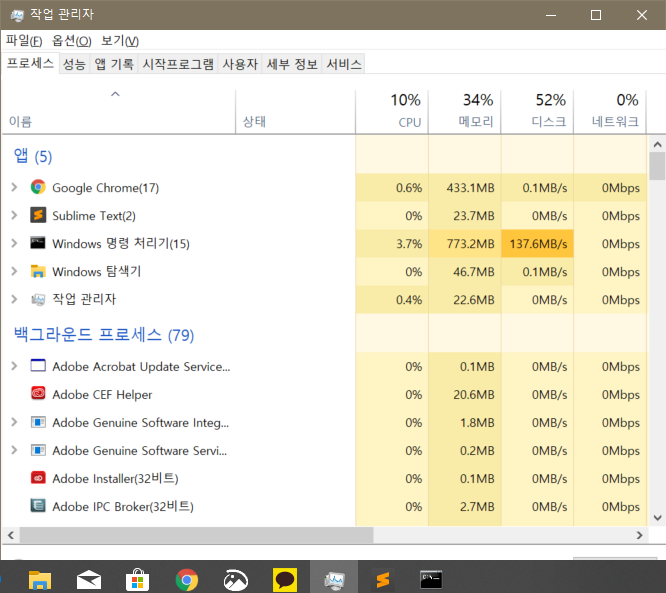The width and height of the screenshot is (666, 593).
Task: Click the Adobe CEF Helper icon
Action: click(38, 394)
